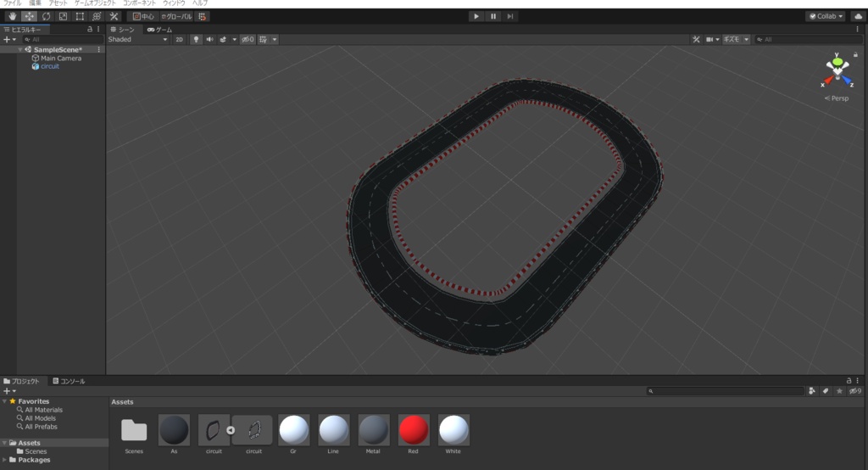Open custom editor tools in main toolbar

tap(114, 16)
